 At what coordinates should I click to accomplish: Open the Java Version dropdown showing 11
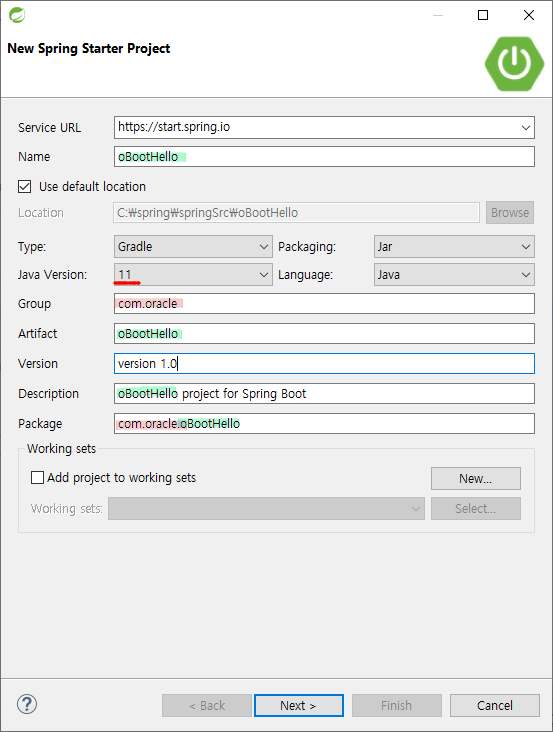click(x=193, y=274)
